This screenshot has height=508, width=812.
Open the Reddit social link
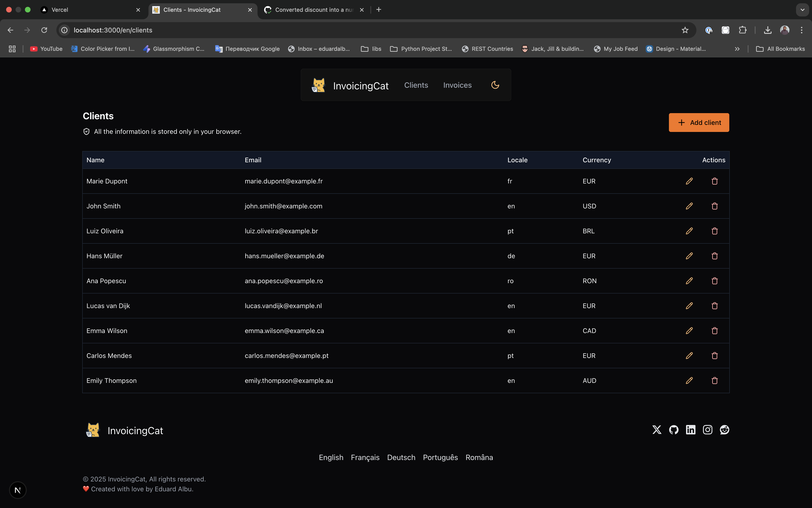click(724, 430)
